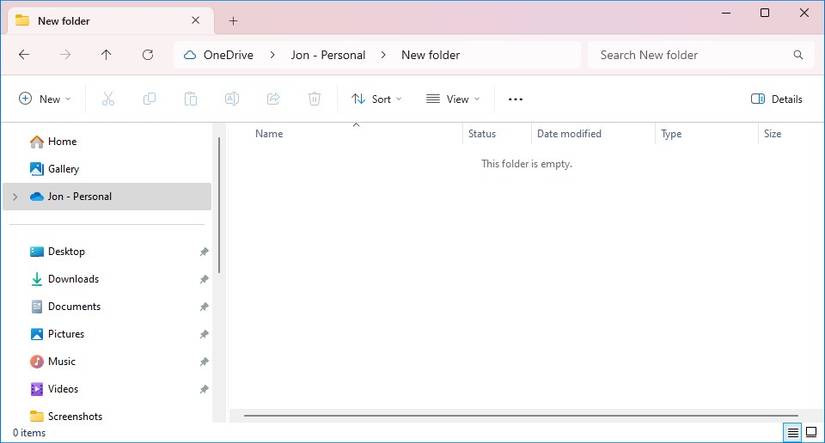Refresh the current folder view

(148, 55)
